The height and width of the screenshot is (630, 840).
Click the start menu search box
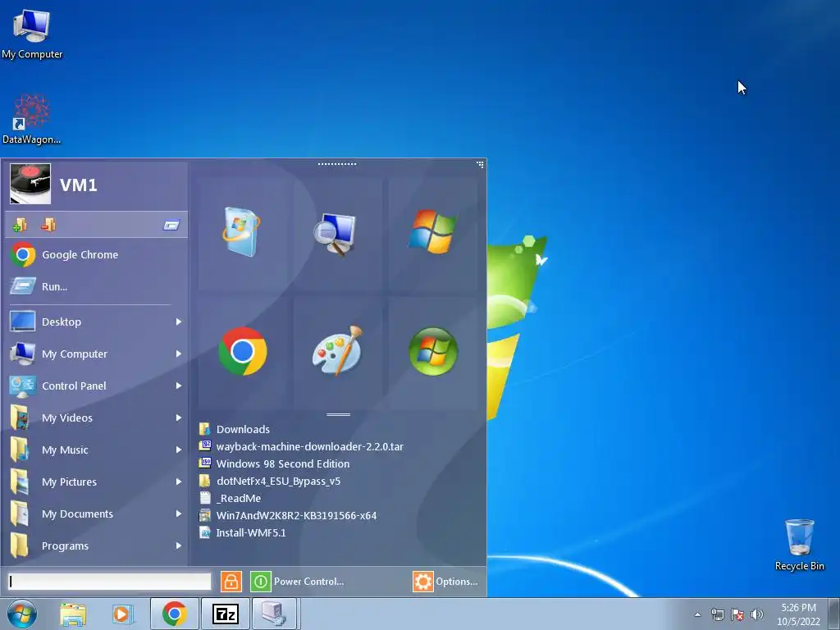(110, 582)
